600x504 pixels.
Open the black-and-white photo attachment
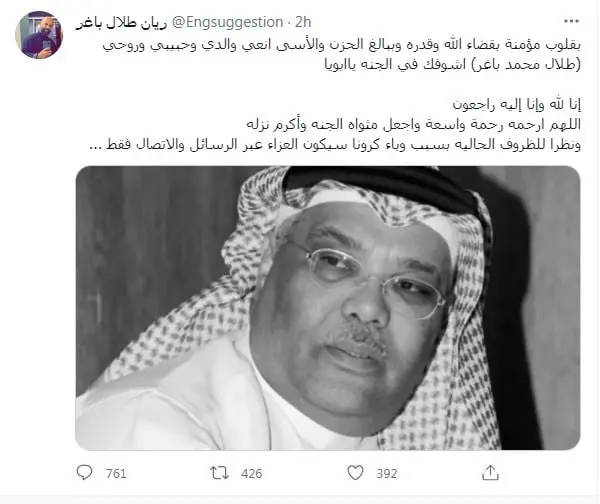pyautogui.click(x=328, y=308)
